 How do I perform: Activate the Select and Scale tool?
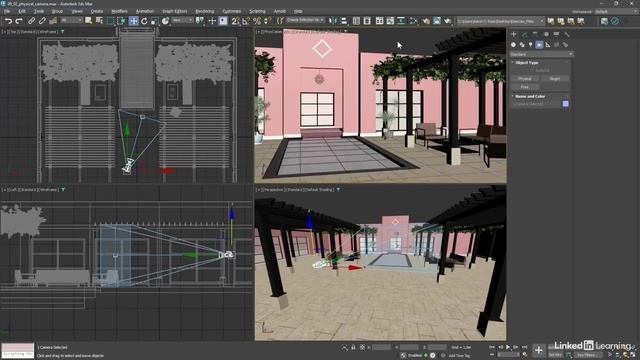(155, 21)
